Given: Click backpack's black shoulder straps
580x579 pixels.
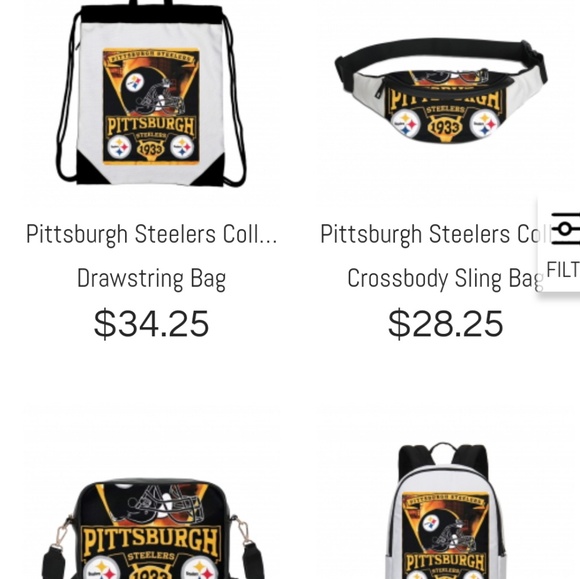Looking at the screenshot, I should coord(443,458).
